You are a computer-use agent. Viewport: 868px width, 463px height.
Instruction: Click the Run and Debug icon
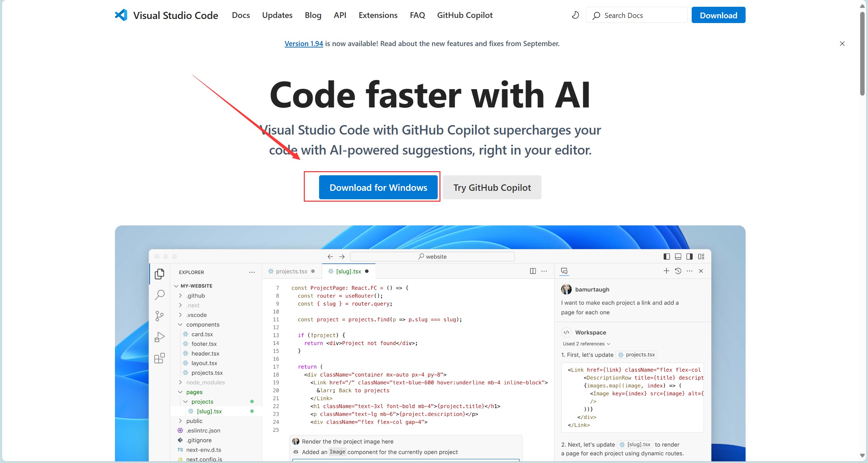[x=159, y=337]
